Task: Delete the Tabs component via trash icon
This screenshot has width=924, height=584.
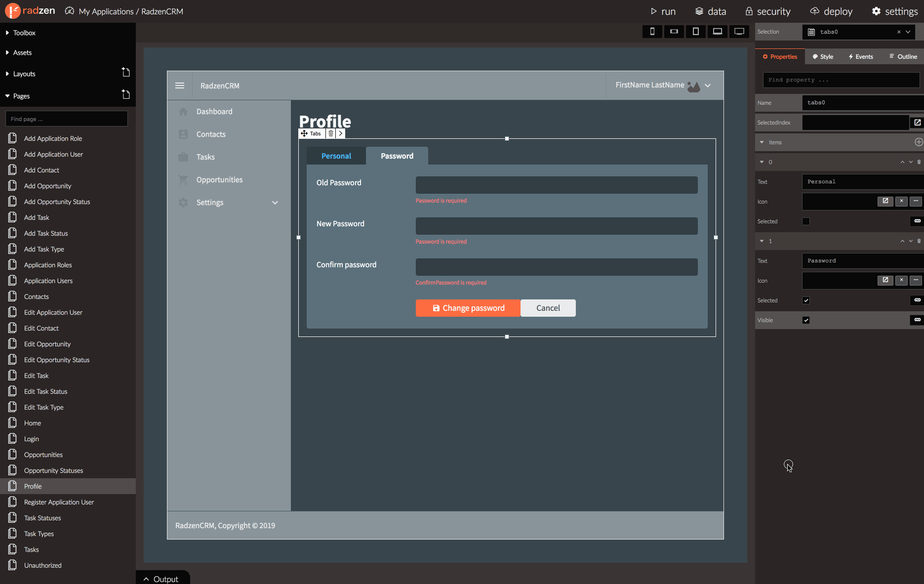Action: pos(331,133)
